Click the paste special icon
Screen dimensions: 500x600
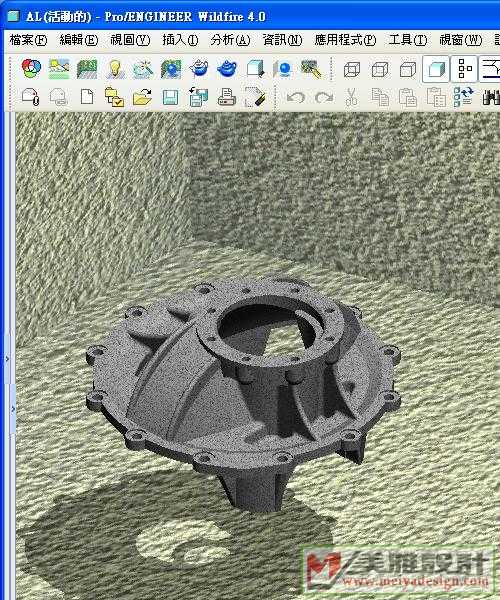coord(436,97)
